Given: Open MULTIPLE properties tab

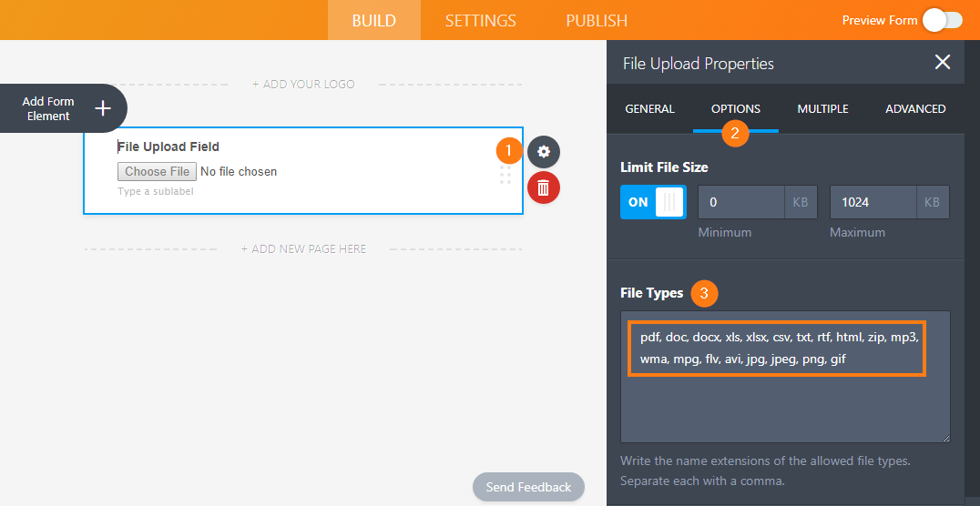Looking at the screenshot, I should [822, 109].
